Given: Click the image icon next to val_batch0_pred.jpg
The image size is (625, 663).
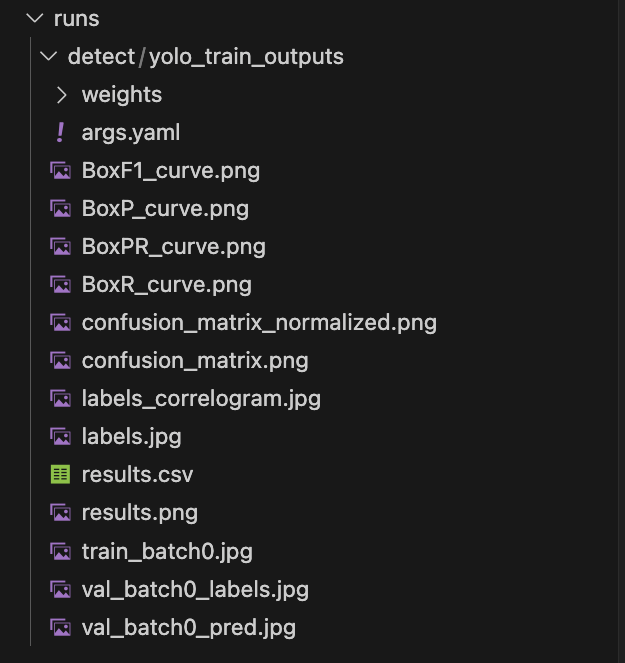Looking at the screenshot, I should pyautogui.click(x=61, y=627).
